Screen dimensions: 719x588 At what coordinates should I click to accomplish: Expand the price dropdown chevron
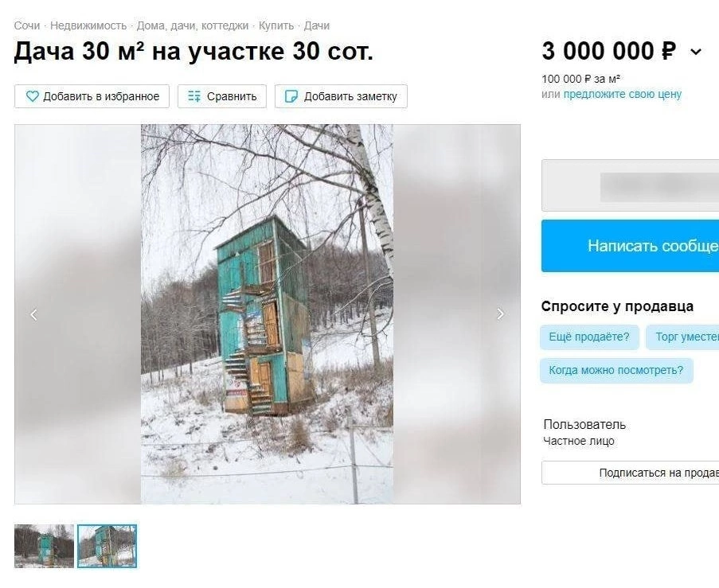tap(696, 52)
